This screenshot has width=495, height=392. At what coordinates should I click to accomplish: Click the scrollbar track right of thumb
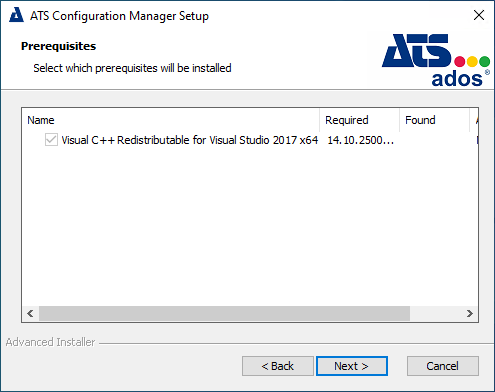point(436,314)
